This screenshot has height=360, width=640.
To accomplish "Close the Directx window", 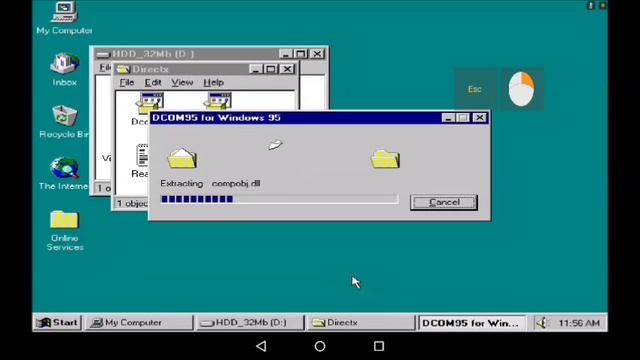I will coord(287,69).
